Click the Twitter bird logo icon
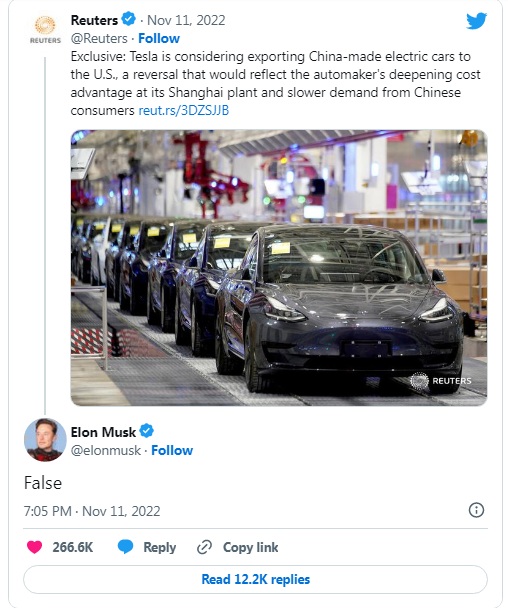 (x=476, y=21)
